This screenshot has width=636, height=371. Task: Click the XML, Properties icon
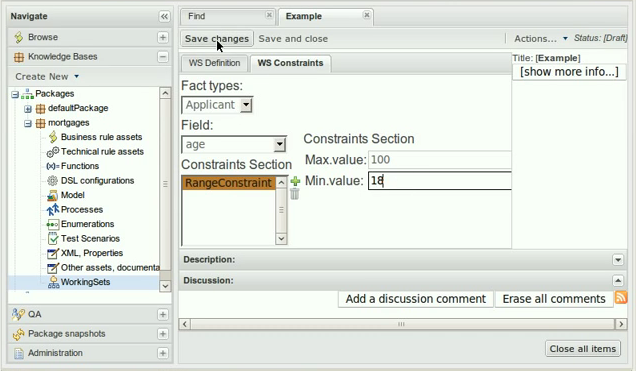coord(53,253)
